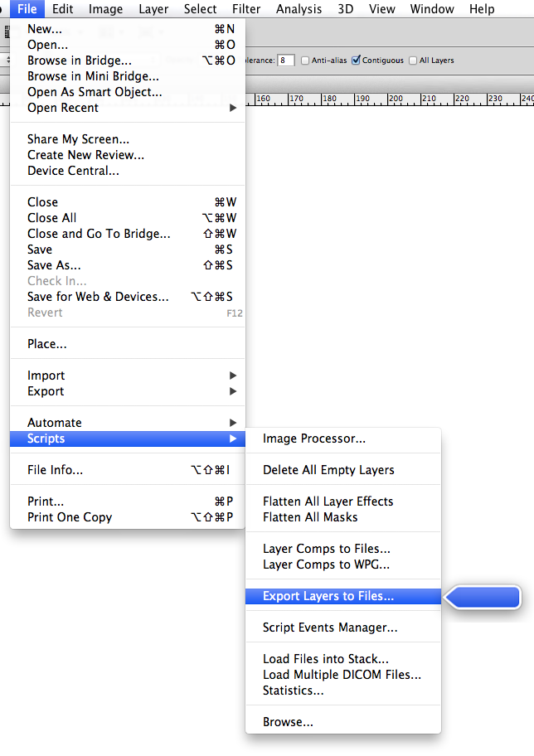Click the highlighted File menu
This screenshot has width=534, height=756.
pyautogui.click(x=27, y=8)
